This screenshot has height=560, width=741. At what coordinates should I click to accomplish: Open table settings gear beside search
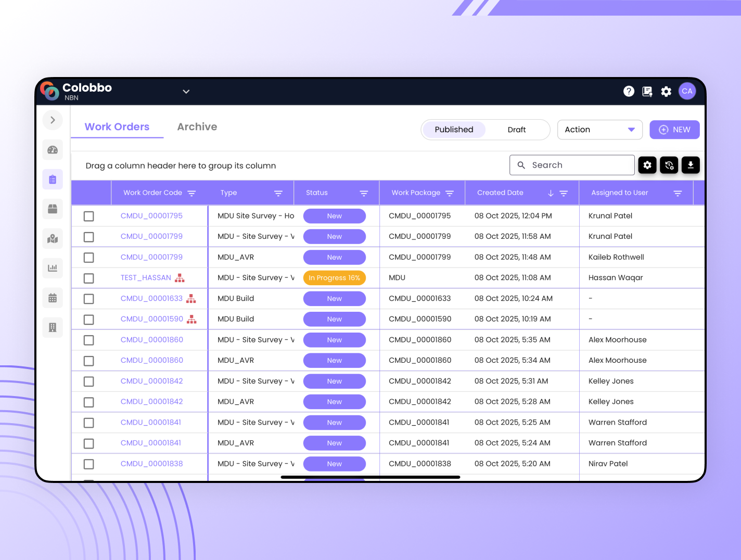point(647,165)
